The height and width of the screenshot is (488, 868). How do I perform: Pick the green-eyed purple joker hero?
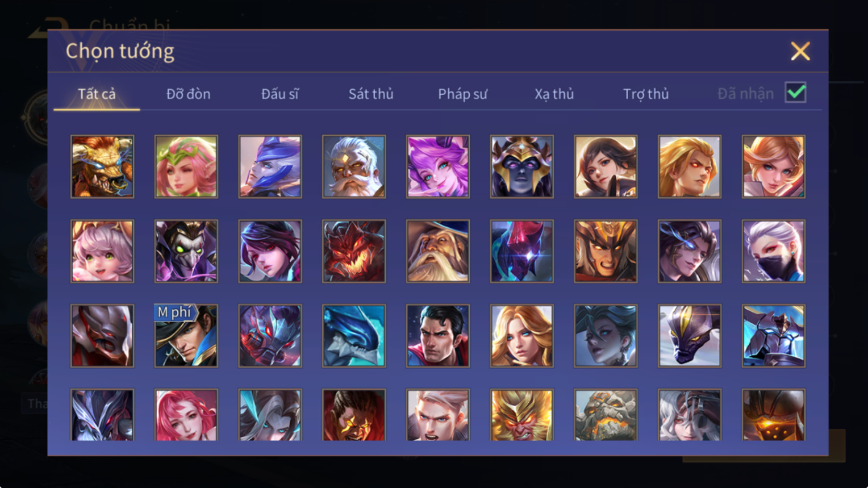click(x=186, y=251)
